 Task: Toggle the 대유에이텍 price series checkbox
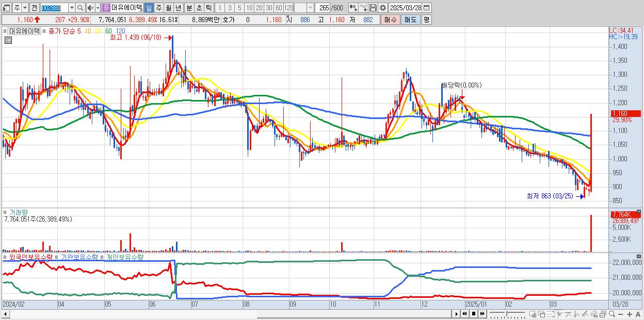[x=6, y=31]
